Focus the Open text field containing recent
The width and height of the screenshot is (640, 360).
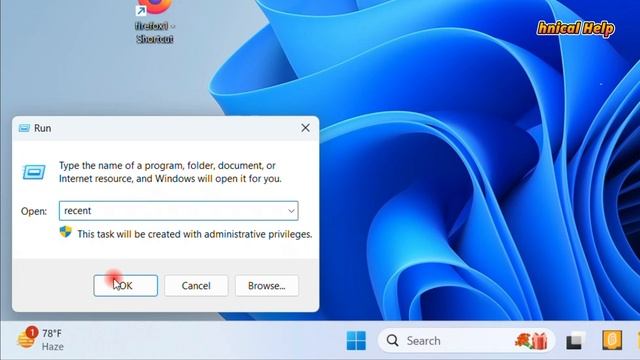[x=178, y=211]
